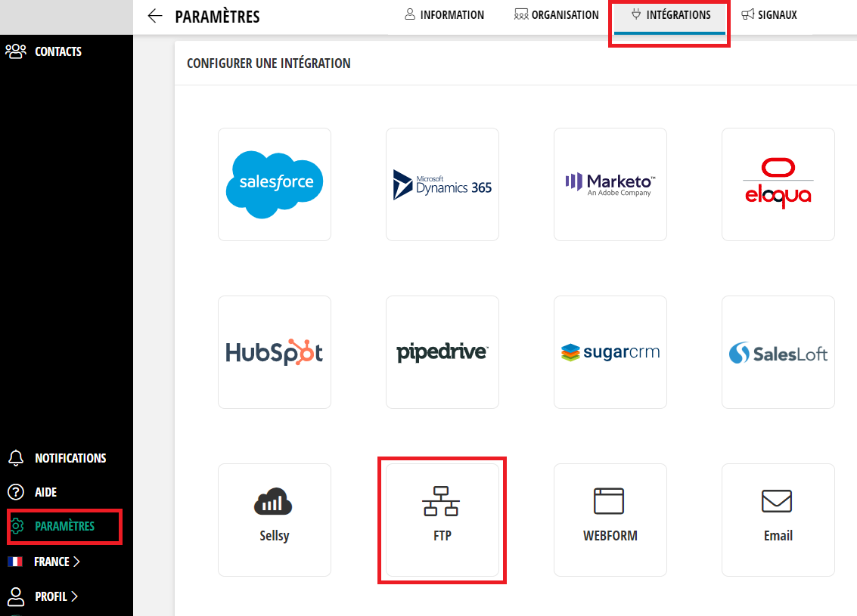The image size is (857, 616).
Task: Open the Salesforce integration card
Action: pos(275,184)
